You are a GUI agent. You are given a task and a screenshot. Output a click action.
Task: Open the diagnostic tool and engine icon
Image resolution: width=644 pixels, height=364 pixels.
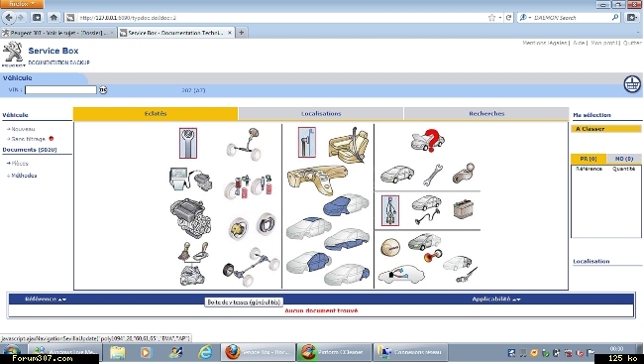(x=190, y=179)
